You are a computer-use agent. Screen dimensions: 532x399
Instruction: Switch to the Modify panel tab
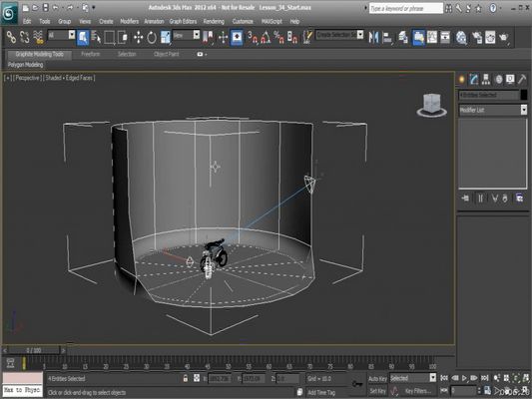click(474, 80)
